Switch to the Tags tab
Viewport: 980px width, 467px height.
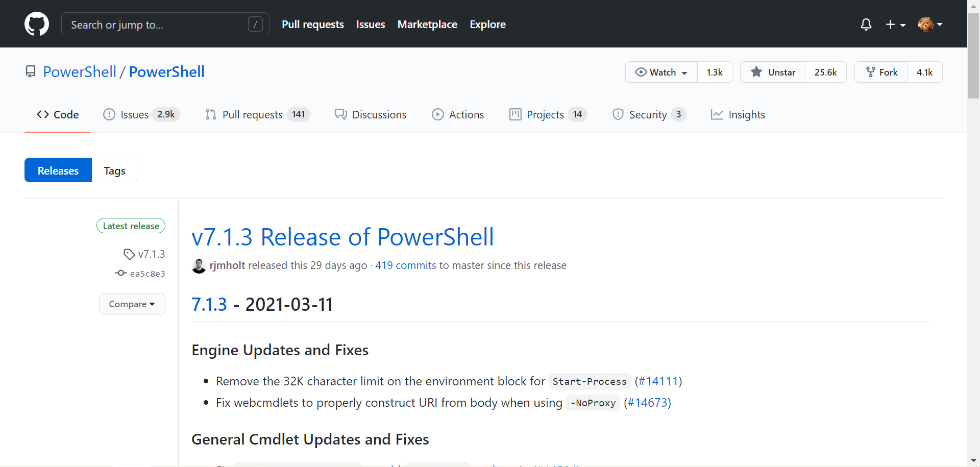pyautogui.click(x=115, y=170)
